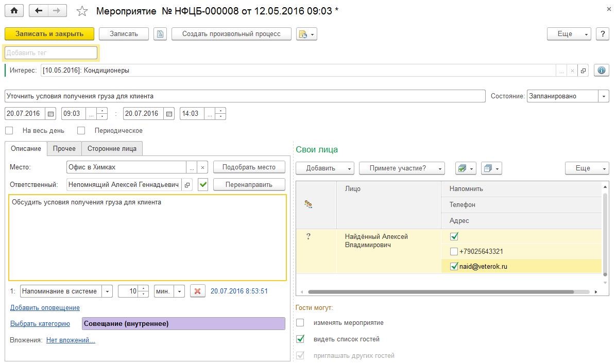
Task: Click the create process icon beside Создать произвольный процесс
Action: click(x=303, y=33)
